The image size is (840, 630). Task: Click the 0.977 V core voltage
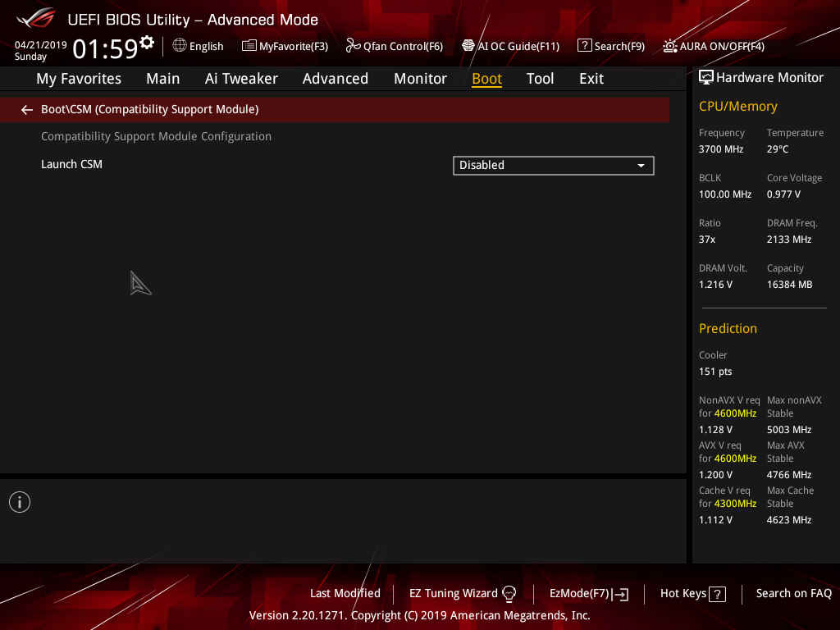(x=783, y=194)
